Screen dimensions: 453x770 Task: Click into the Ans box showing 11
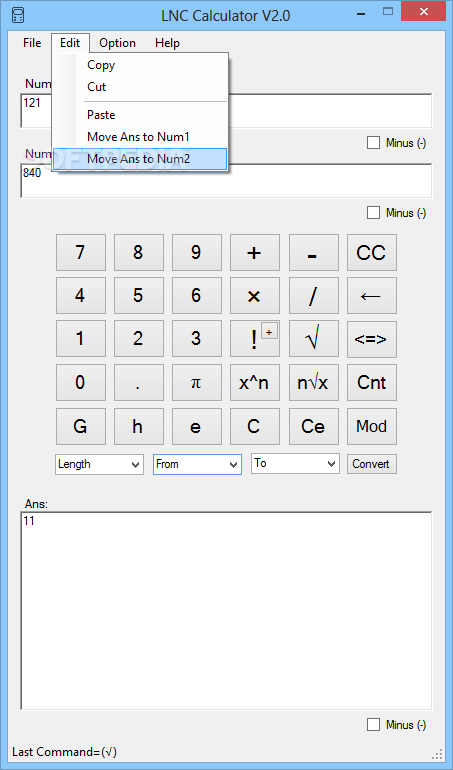tap(226, 610)
